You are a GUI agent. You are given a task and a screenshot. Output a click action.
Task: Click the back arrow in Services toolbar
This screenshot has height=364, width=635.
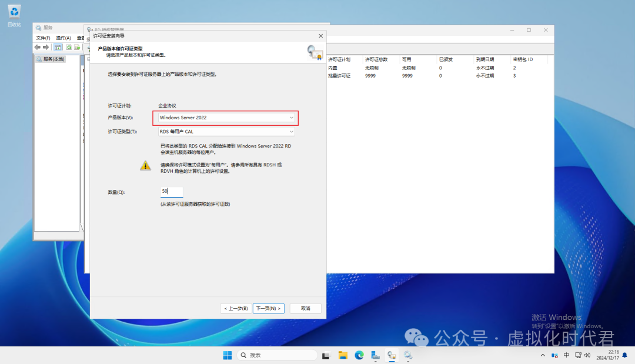38,47
